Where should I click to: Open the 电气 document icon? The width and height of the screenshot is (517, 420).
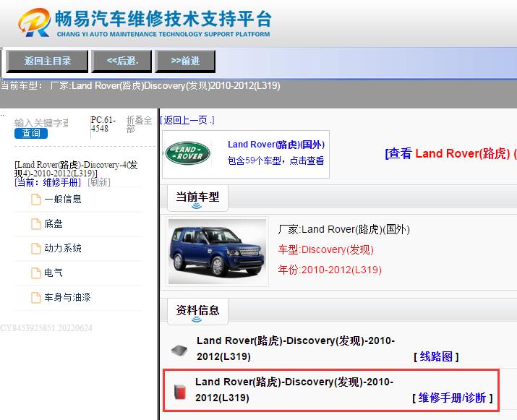[x=36, y=273]
